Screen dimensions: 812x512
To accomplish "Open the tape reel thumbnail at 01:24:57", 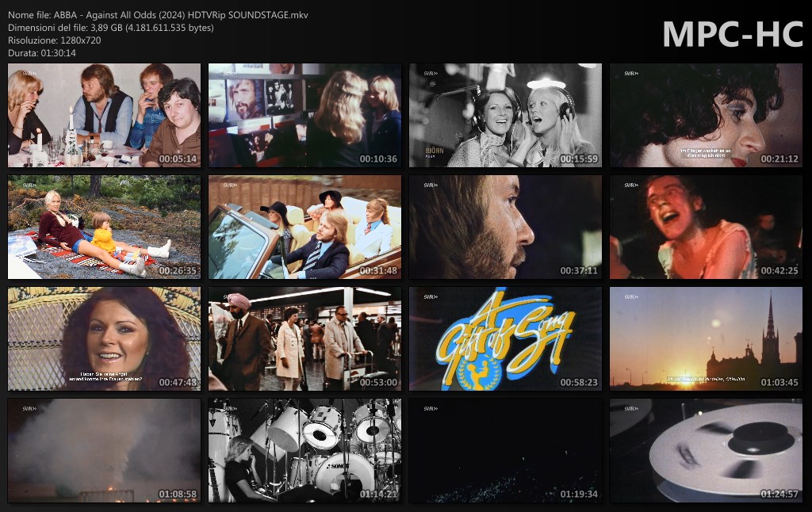I will [706, 451].
